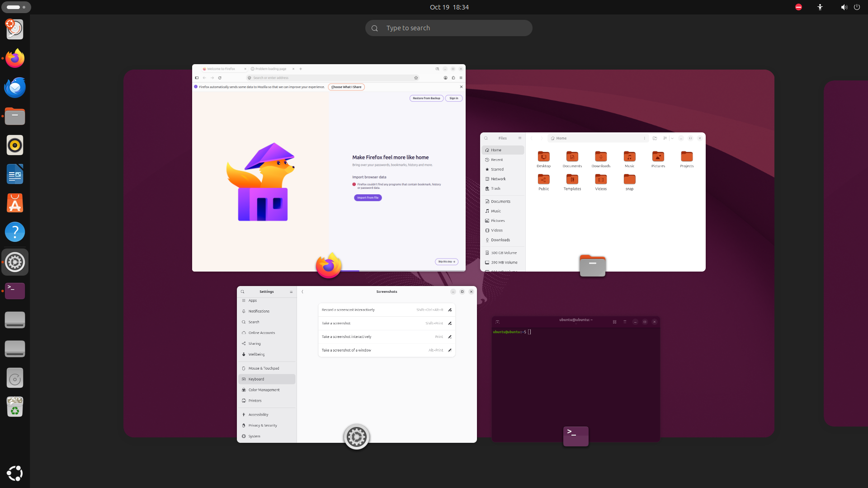
Task: Launch Thunderbird Mail from the dock
Action: [15, 87]
